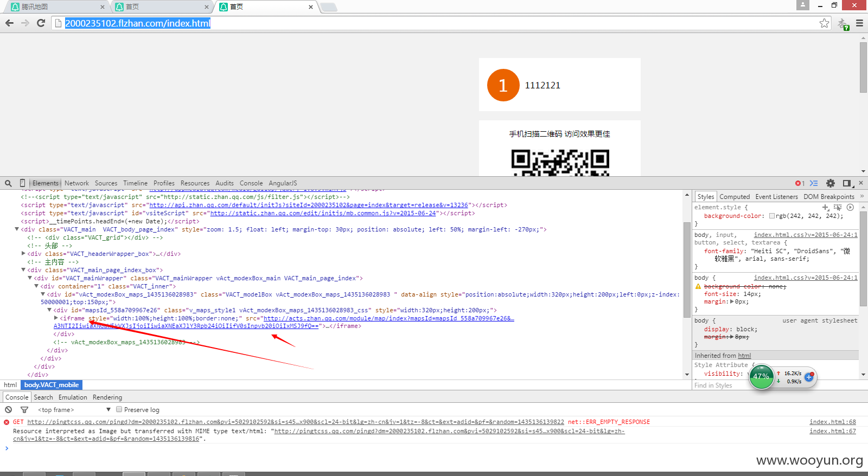Bookmark this page with star icon
This screenshot has height=476, width=868.
coord(824,23)
